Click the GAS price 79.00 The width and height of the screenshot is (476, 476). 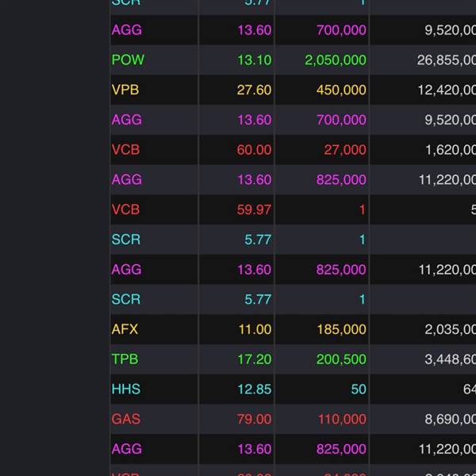pyautogui.click(x=254, y=419)
